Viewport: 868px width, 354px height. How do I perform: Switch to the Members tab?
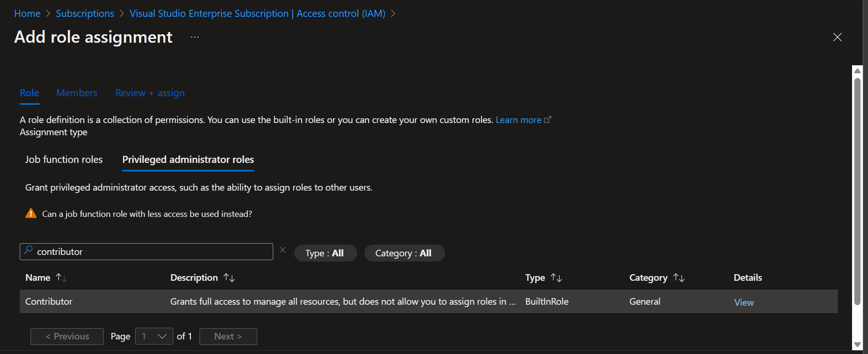[77, 93]
